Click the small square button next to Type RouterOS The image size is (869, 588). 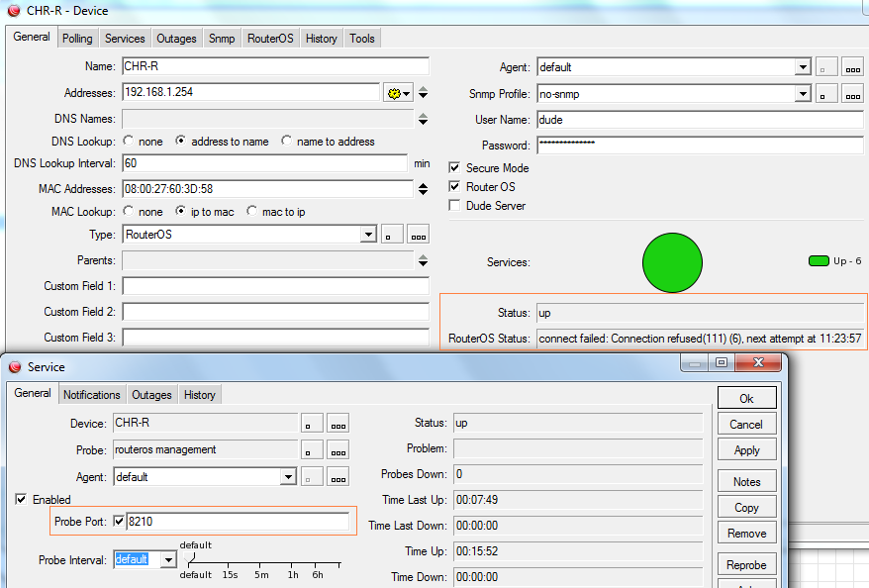pos(392,235)
